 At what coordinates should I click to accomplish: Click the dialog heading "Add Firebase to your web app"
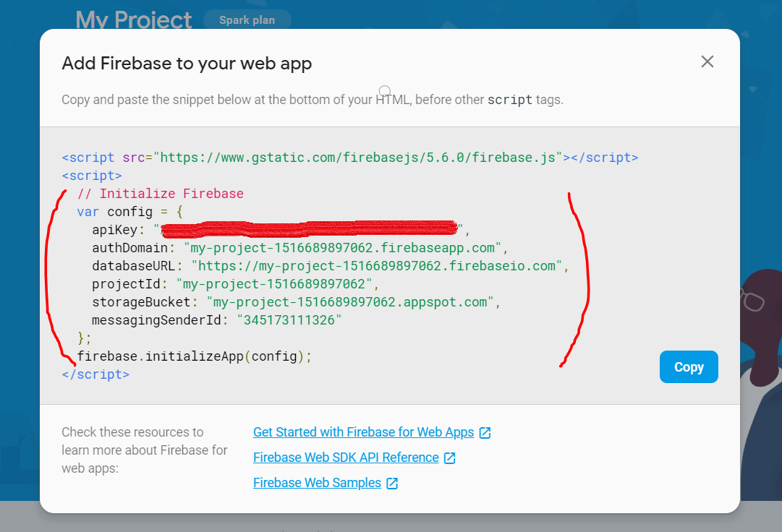187,64
